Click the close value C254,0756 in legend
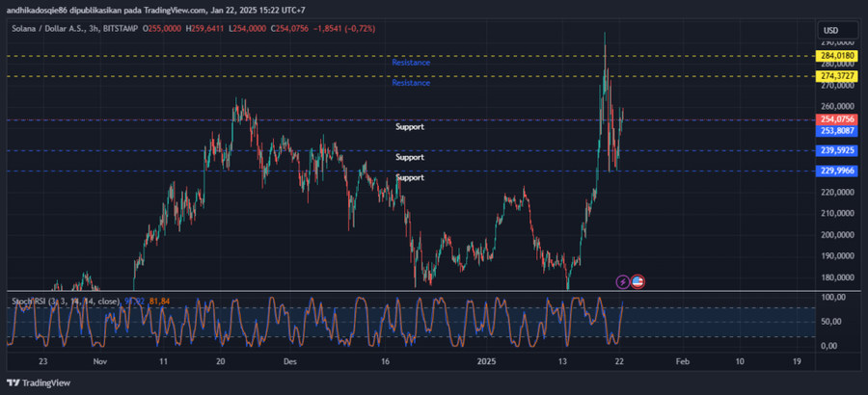The width and height of the screenshot is (868, 395). click(x=290, y=28)
